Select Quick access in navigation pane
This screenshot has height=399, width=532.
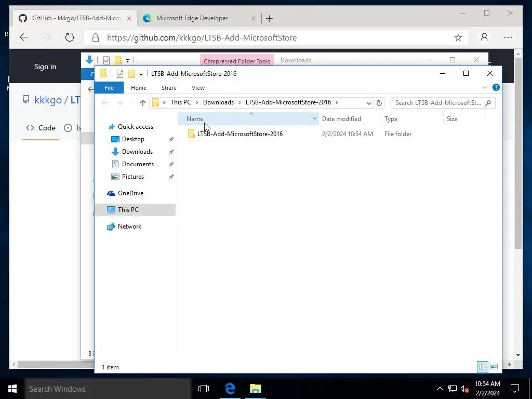tap(136, 127)
